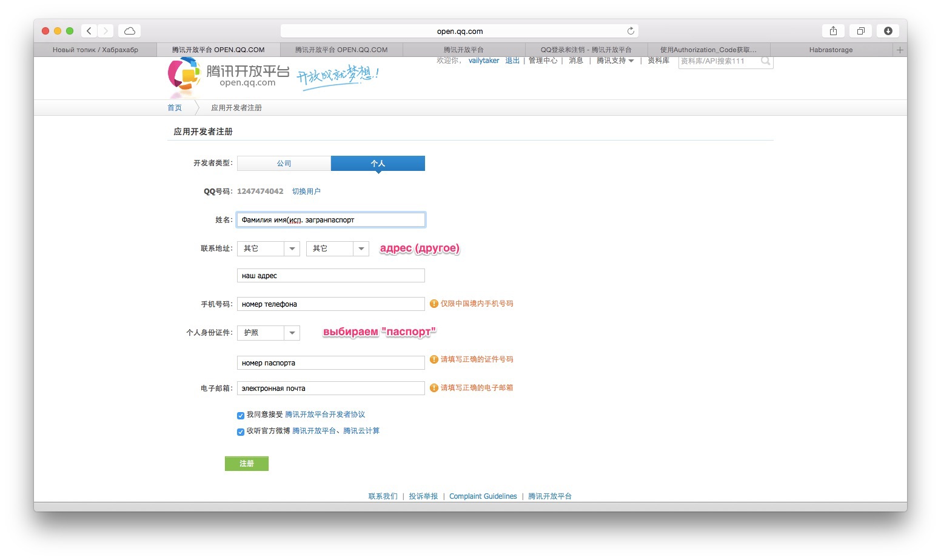Click the green 注册 register button
This screenshot has width=941, height=560.
tap(247, 464)
